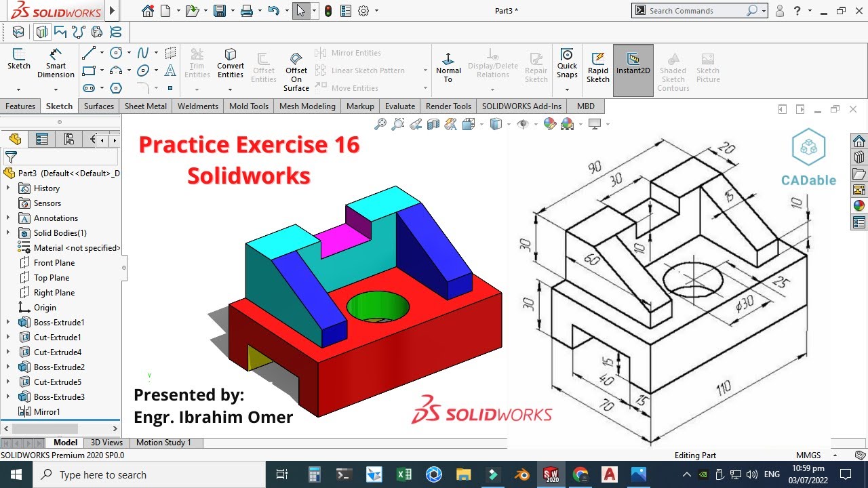Select the Spline sketch tool

coord(143,53)
